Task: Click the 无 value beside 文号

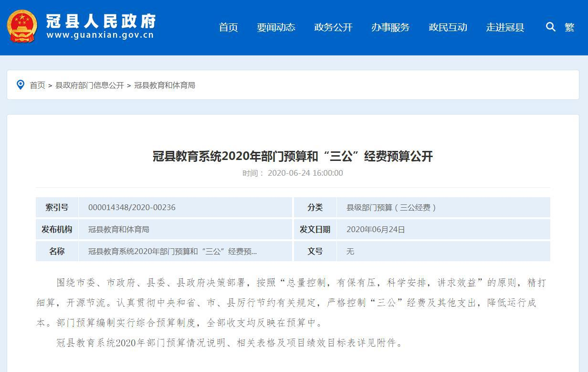Action: pos(350,252)
